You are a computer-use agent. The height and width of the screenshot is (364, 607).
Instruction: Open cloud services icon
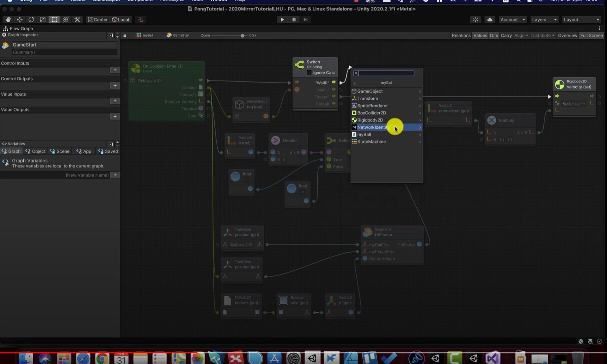coord(490,20)
